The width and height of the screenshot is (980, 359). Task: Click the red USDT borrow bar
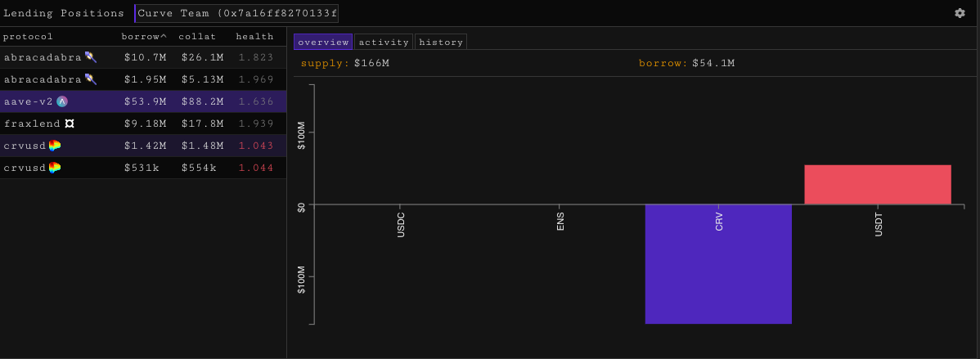coord(878,185)
